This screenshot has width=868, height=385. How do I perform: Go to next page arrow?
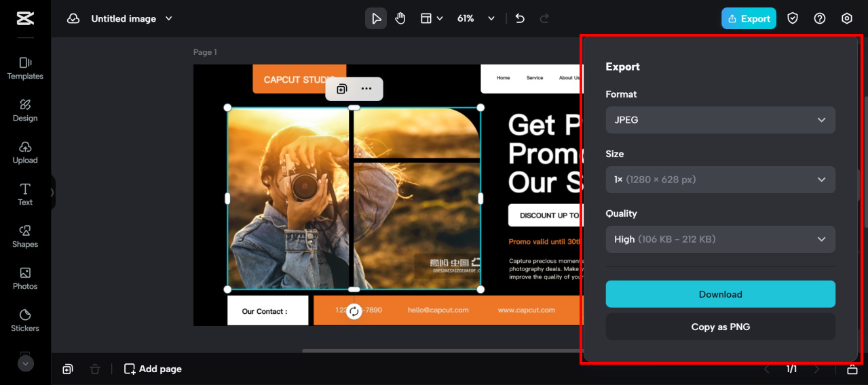click(x=817, y=369)
